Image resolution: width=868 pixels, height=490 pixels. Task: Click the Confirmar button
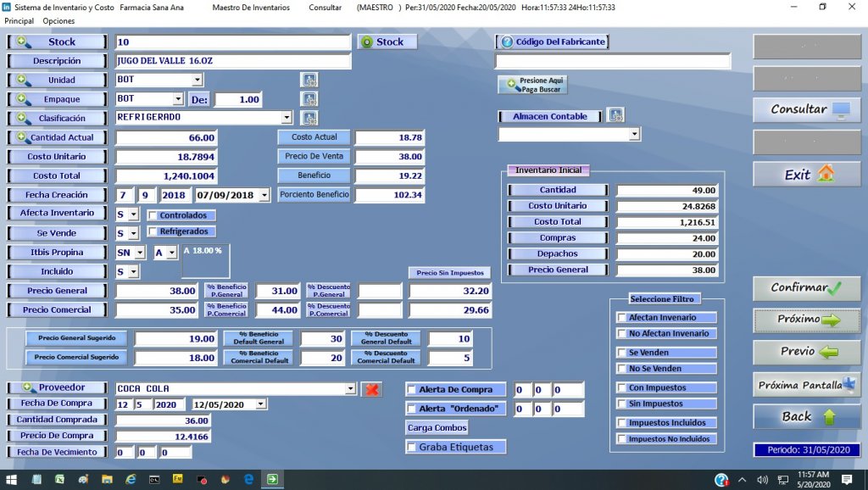coord(806,288)
